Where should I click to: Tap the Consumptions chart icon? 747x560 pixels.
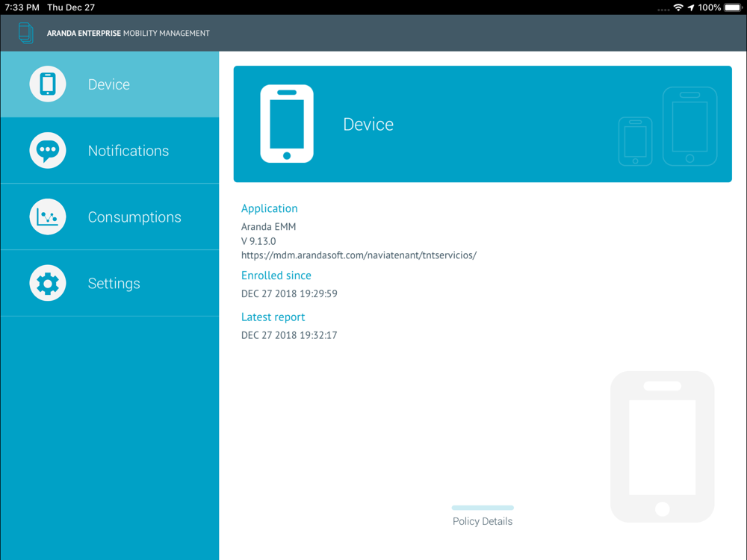coord(48,217)
